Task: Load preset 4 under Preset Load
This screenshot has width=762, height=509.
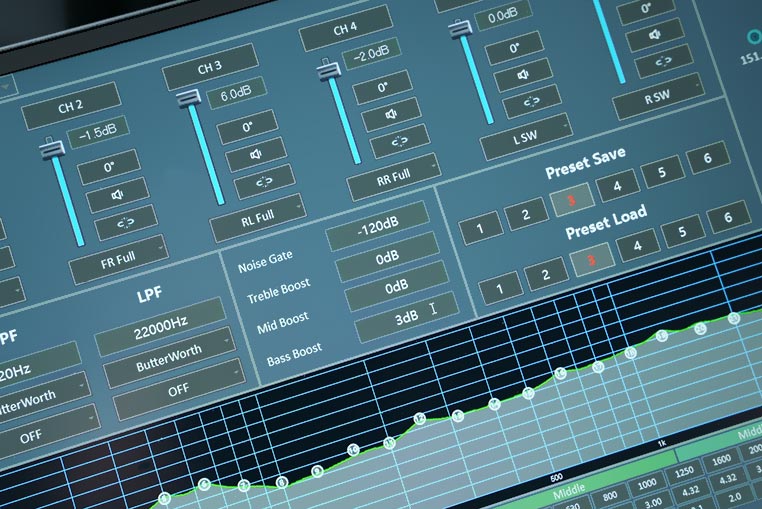Action: coord(638,246)
